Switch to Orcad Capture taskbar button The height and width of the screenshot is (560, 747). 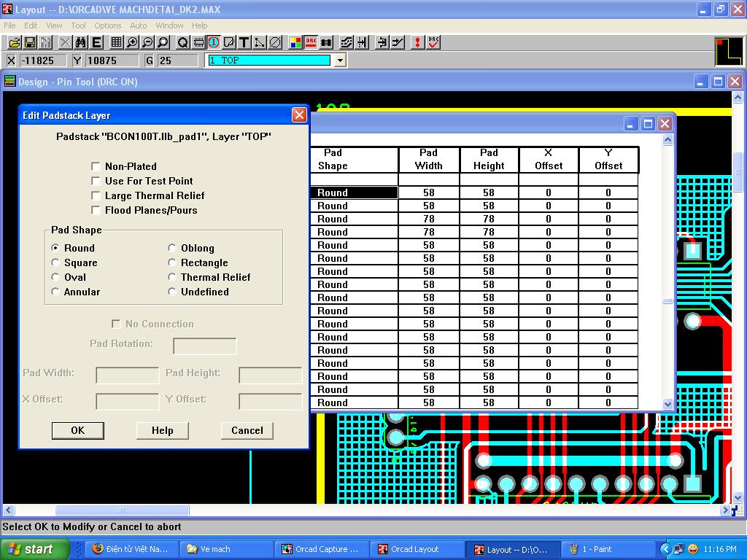pyautogui.click(x=322, y=549)
